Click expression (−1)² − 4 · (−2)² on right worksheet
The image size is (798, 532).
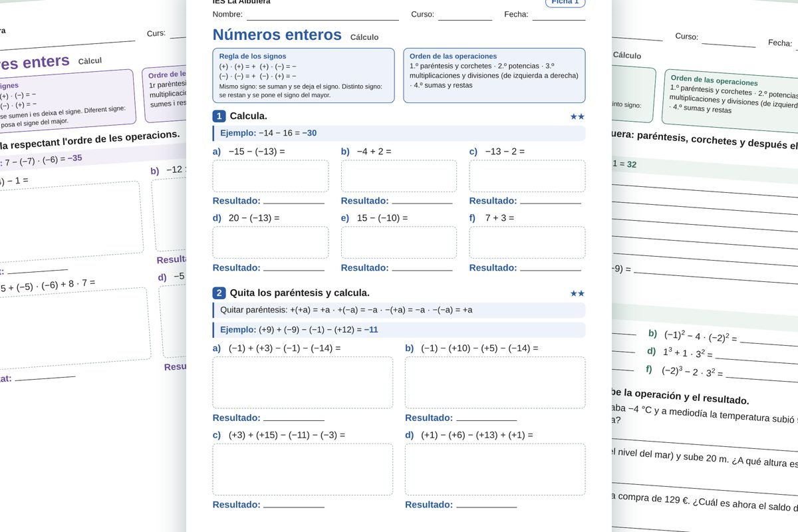coord(700,336)
